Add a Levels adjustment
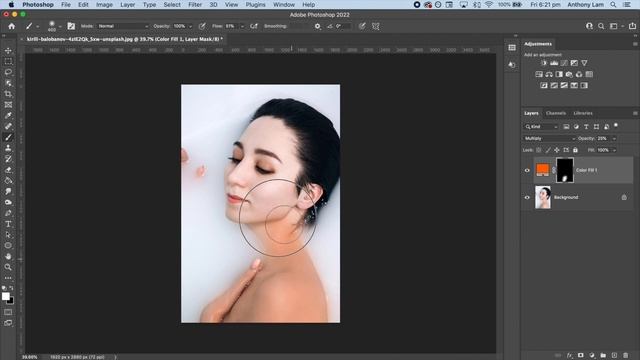The width and height of the screenshot is (640, 360). click(x=554, y=63)
